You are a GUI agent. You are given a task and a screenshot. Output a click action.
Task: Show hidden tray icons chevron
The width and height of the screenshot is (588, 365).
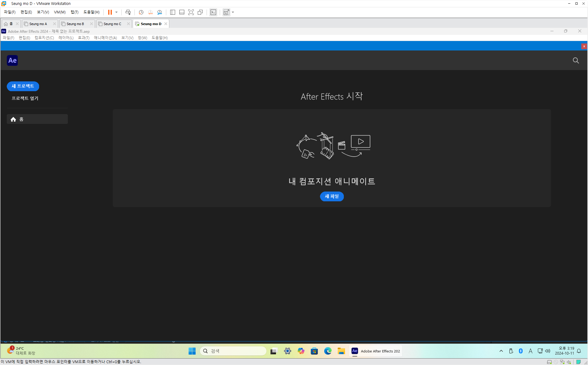tap(501, 351)
